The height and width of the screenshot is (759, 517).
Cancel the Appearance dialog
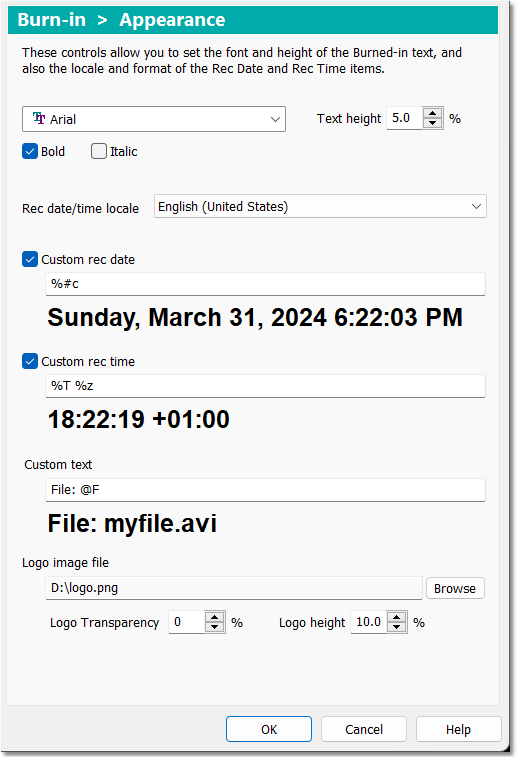coord(364,729)
